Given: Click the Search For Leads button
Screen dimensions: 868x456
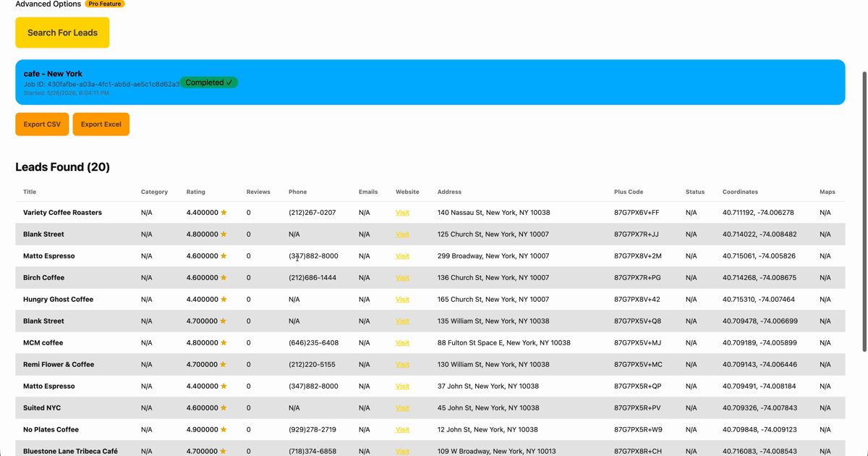Looking at the screenshot, I should point(62,33).
